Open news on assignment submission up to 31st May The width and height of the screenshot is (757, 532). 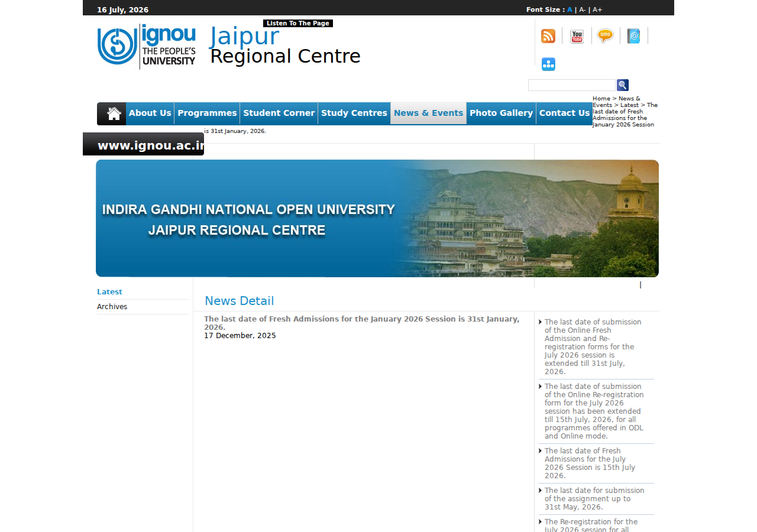[594, 499]
